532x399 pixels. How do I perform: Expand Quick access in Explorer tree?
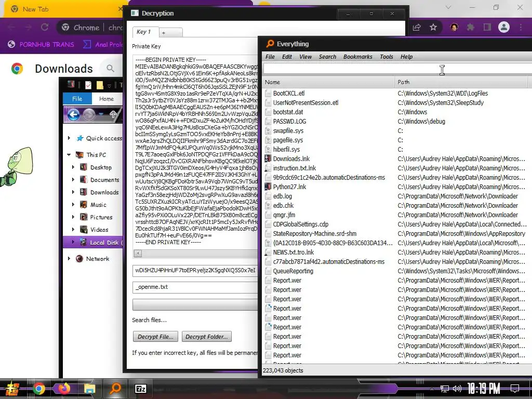pos(69,138)
